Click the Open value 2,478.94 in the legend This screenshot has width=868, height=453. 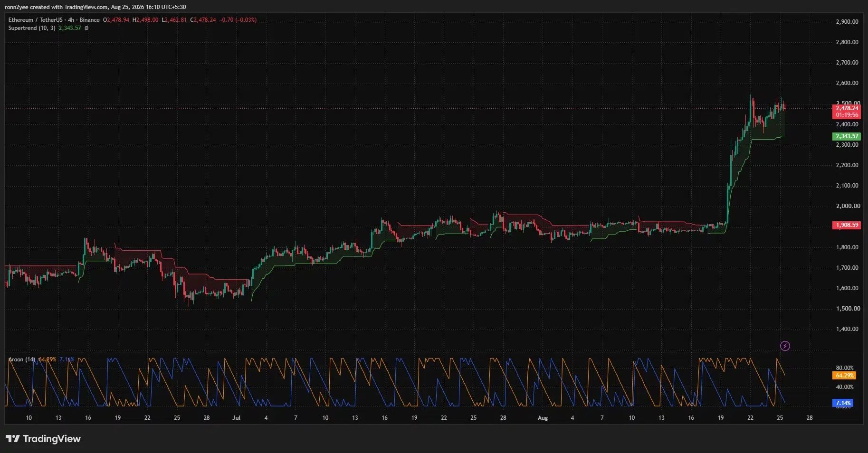118,20
